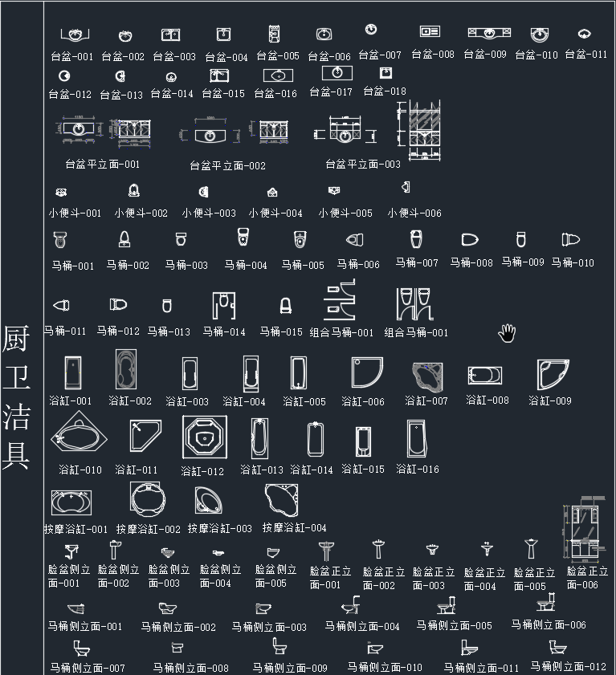Select the 厨卫洁具 vertical title text
The height and width of the screenshot is (675, 616).
(x=16, y=397)
